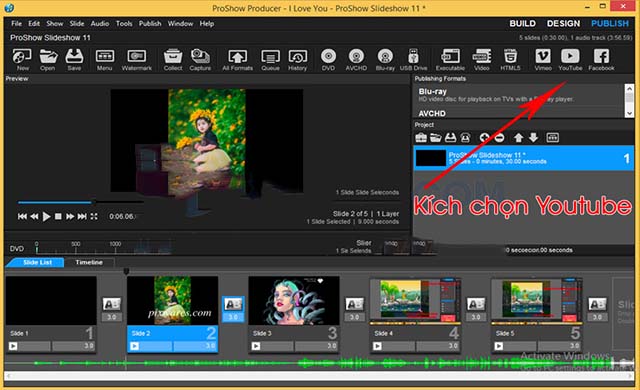Image resolution: width=640 pixels, height=390 pixels.
Task: Click the Executable publish icon
Action: [x=450, y=60]
